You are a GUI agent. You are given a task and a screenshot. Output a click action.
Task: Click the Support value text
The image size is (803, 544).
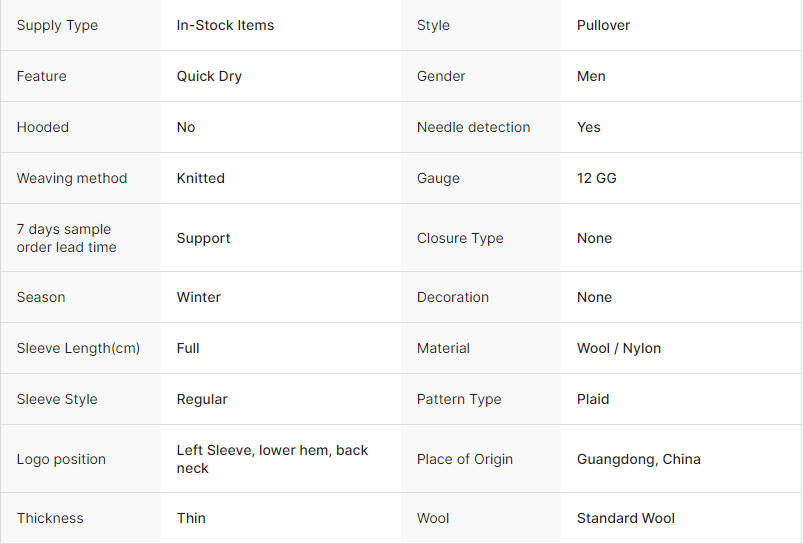pos(203,238)
